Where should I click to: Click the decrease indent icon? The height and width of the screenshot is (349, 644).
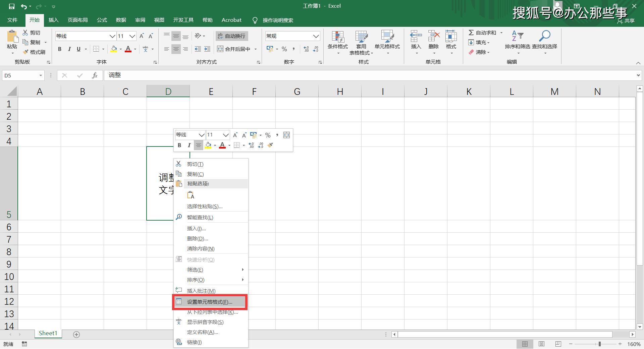(x=198, y=49)
